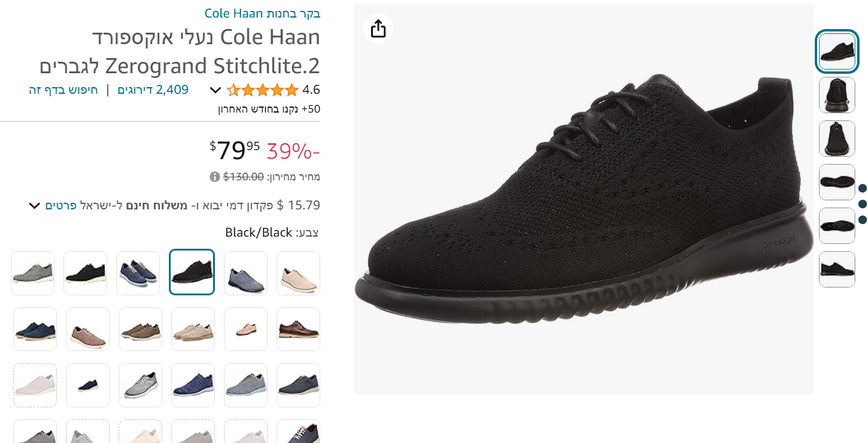Click the selected Black/Black color swatch
Viewport: 868px width, 443px height.
(x=192, y=272)
